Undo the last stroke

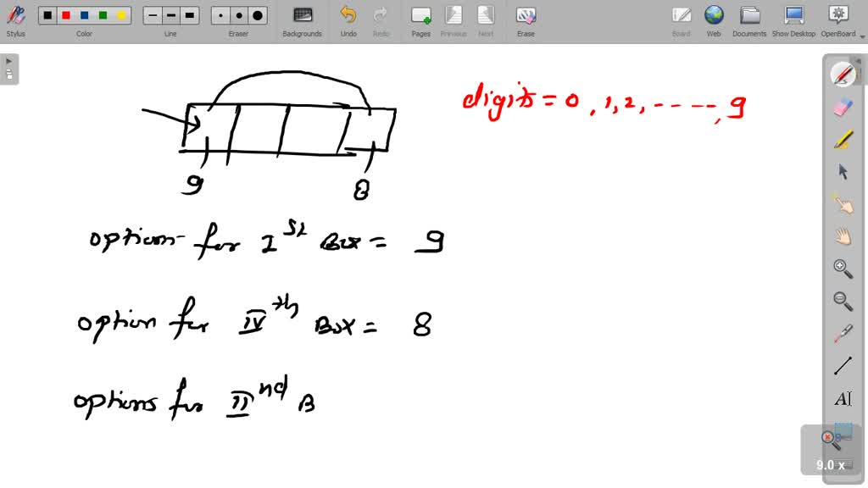pyautogui.click(x=348, y=21)
